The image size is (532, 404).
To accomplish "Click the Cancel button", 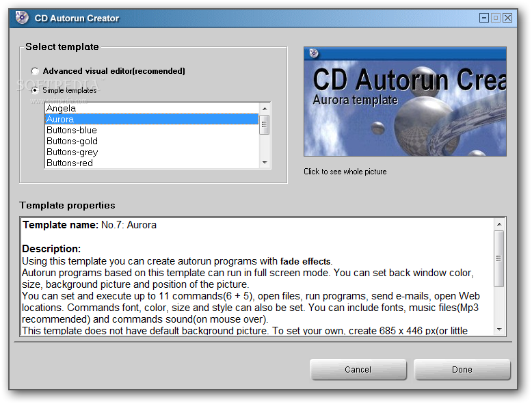I will click(x=358, y=369).
